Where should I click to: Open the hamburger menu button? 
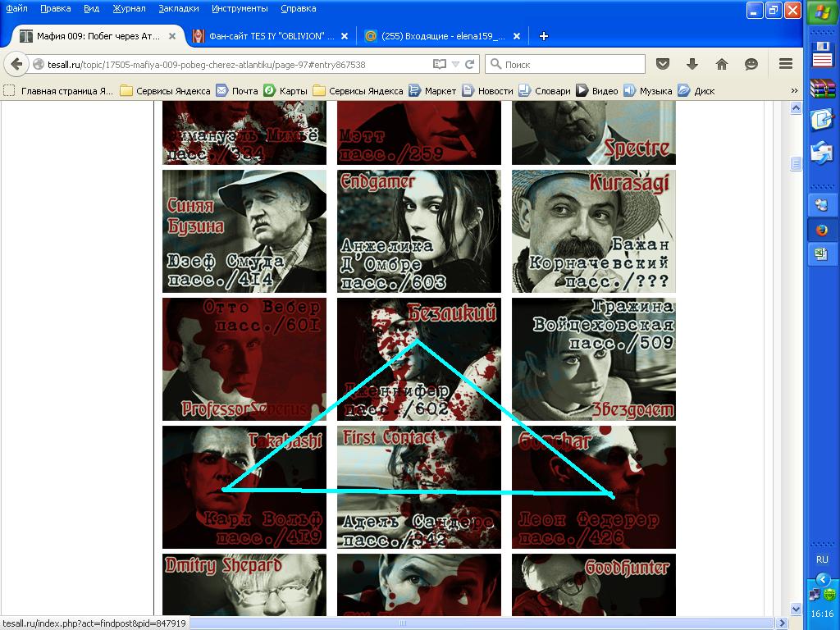[x=786, y=64]
